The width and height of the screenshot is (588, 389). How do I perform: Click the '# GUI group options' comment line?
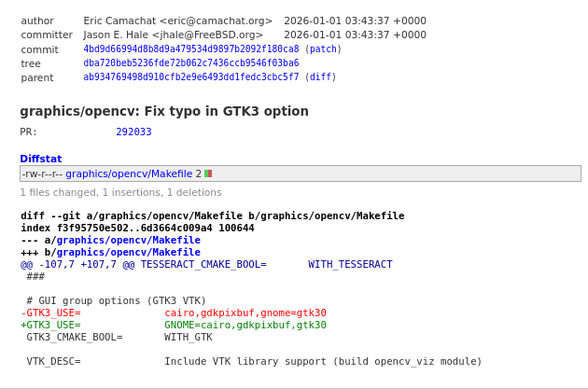[x=117, y=301]
